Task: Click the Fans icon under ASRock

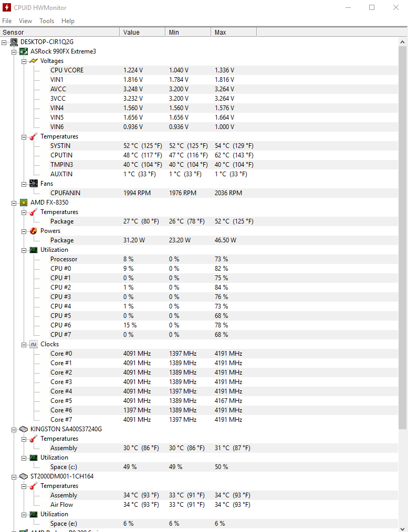Action: [x=33, y=184]
